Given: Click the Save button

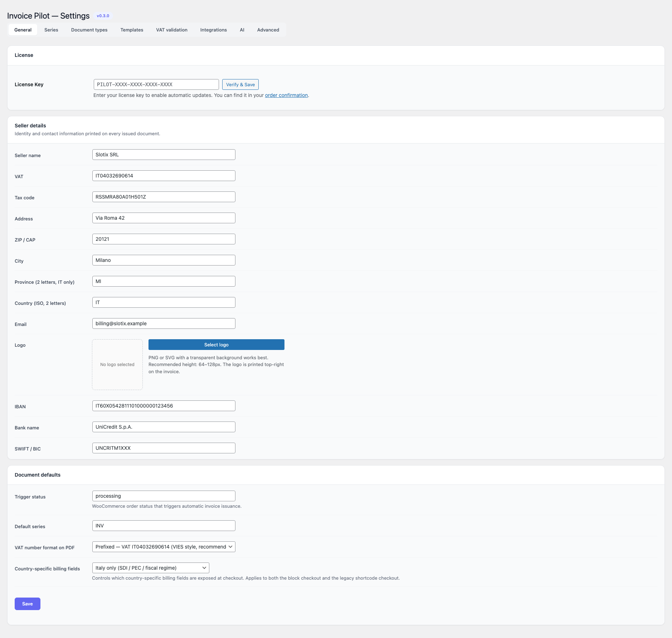Looking at the screenshot, I should tap(28, 604).
